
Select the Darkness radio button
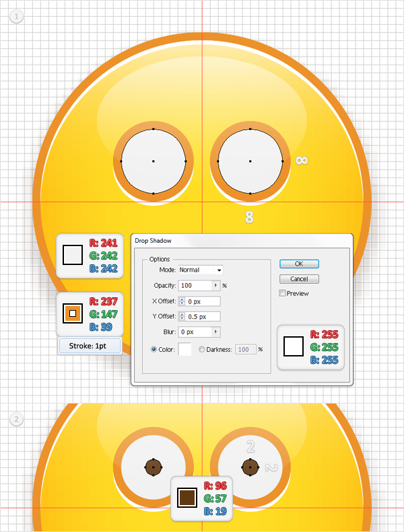tap(201, 349)
